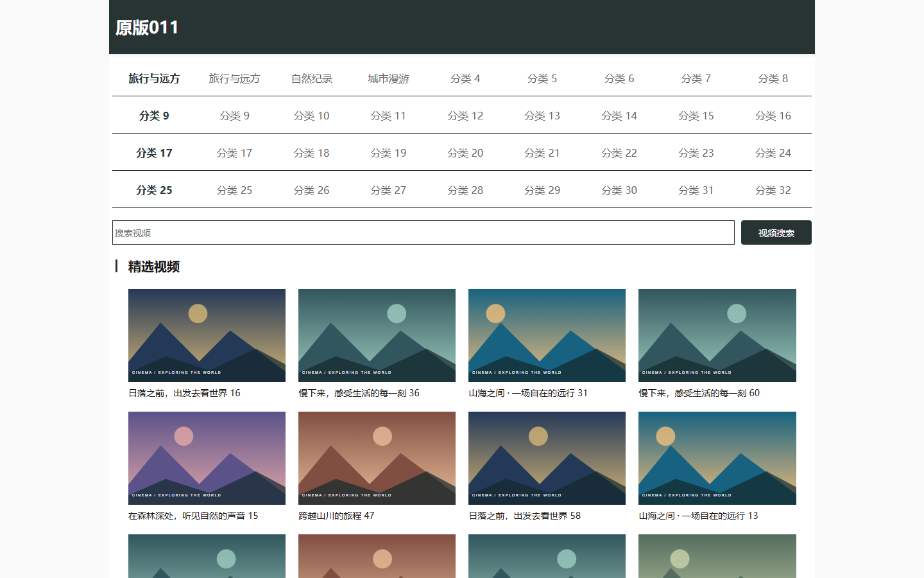
Task: Select the 分类 6 category
Action: pyautogui.click(x=619, y=78)
